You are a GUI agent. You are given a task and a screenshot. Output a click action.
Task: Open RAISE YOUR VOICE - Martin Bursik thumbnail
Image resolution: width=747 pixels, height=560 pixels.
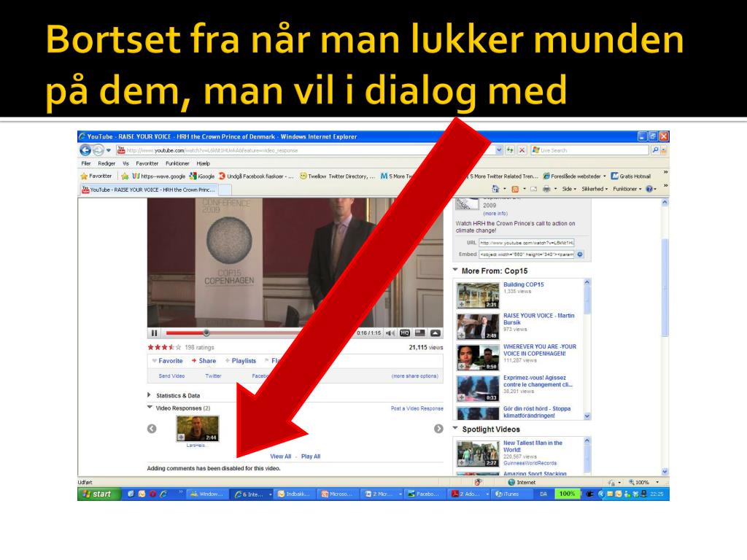[478, 326]
